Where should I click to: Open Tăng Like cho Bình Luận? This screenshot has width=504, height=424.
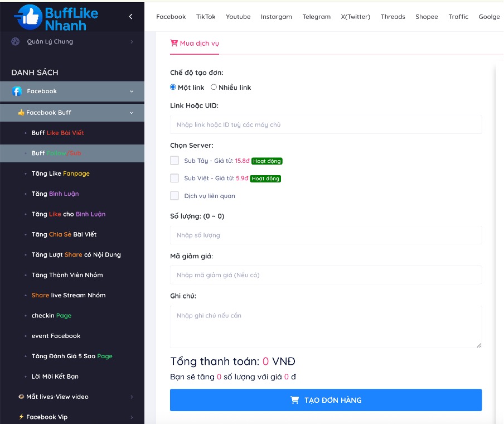pyautogui.click(x=69, y=214)
